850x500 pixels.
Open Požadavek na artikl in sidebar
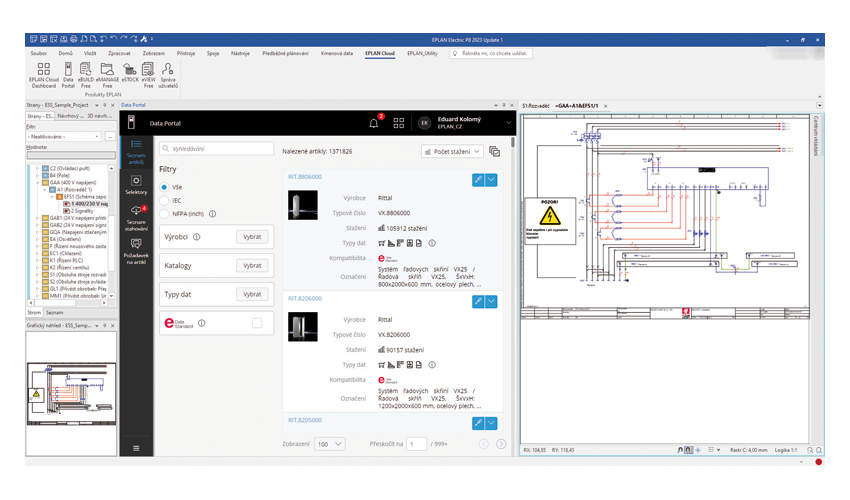136,252
